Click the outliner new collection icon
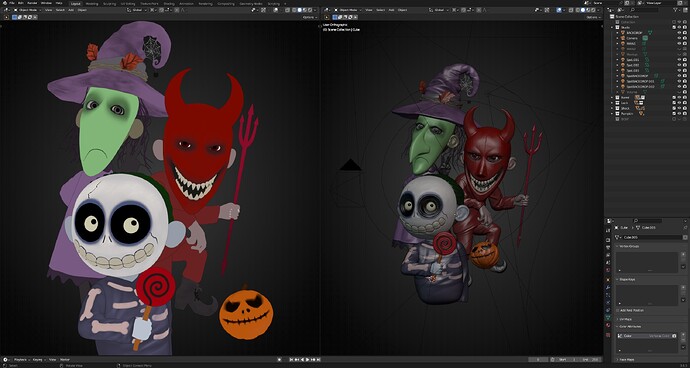Image resolution: width=690 pixels, height=368 pixels. click(x=685, y=10)
